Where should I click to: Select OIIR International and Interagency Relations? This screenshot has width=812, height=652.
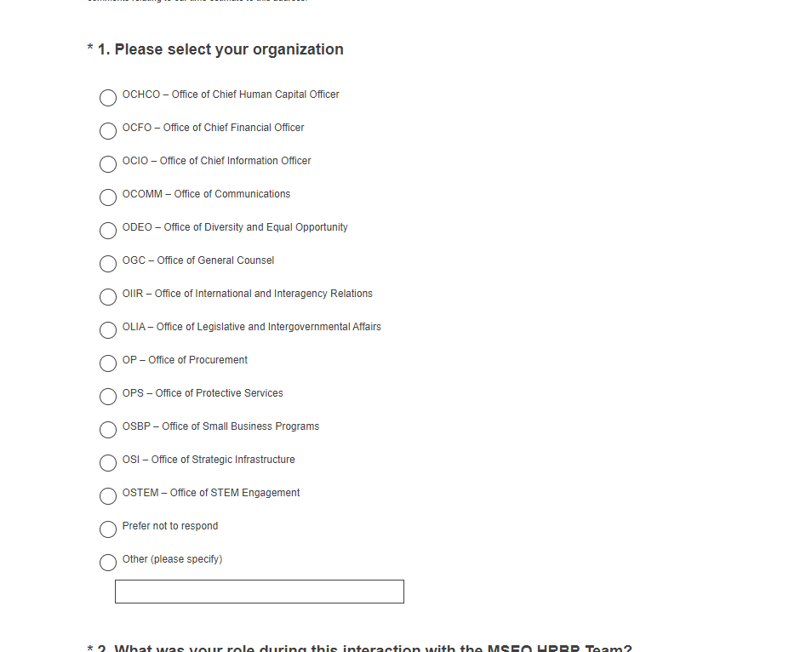[108, 297]
